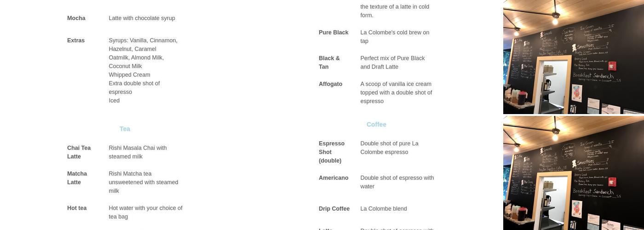Screen dimensions: 644x230
Task: Select the Affogato item name
Action: click(x=330, y=84)
